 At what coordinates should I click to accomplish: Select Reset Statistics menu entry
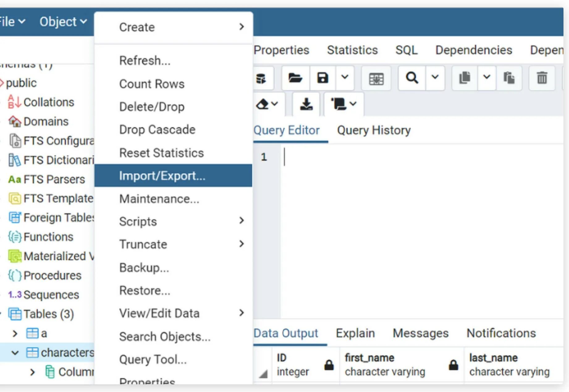tap(173, 153)
